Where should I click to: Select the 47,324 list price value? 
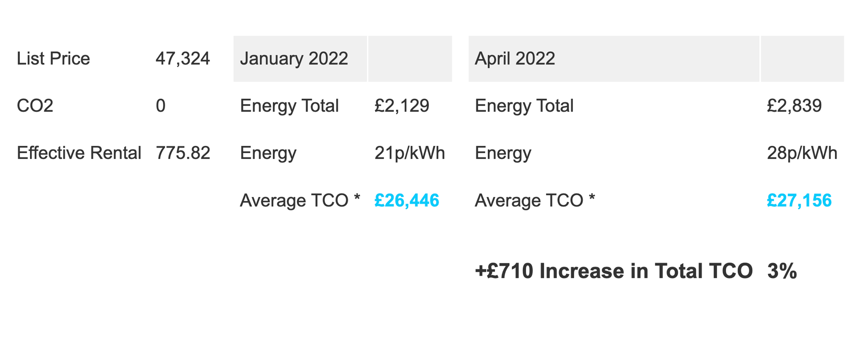pyautogui.click(x=183, y=59)
